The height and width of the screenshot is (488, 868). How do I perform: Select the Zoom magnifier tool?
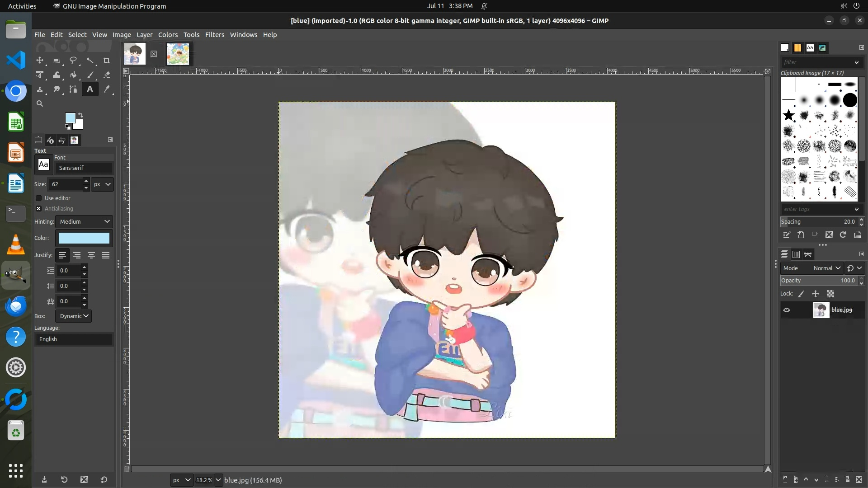(x=40, y=104)
